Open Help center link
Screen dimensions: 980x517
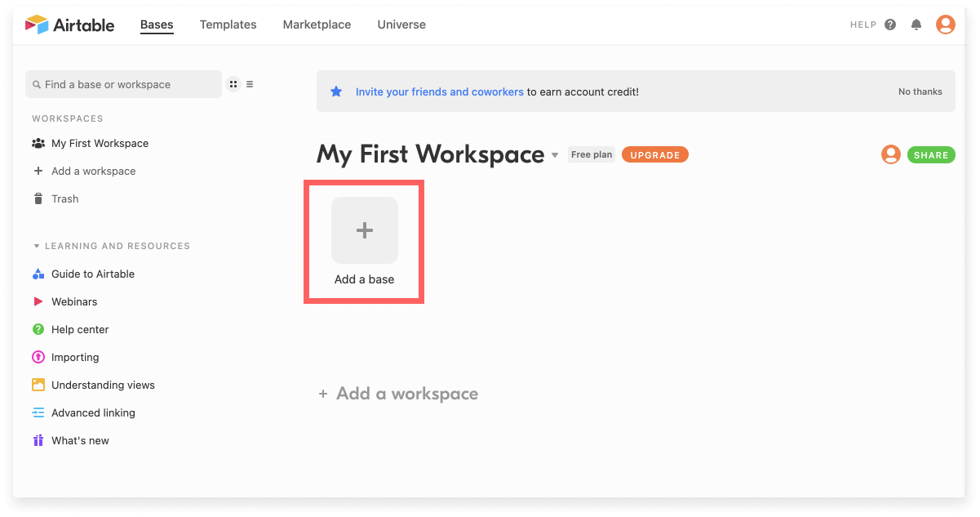(80, 329)
